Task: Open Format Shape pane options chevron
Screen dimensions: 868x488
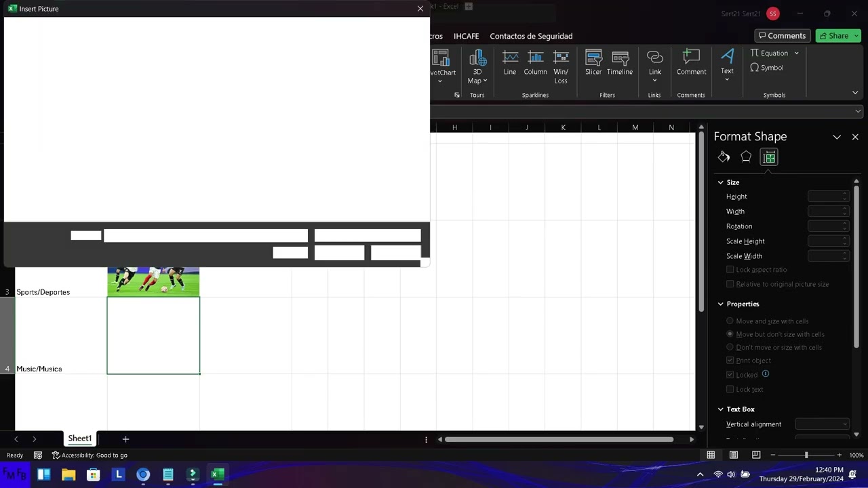Action: pos(837,137)
